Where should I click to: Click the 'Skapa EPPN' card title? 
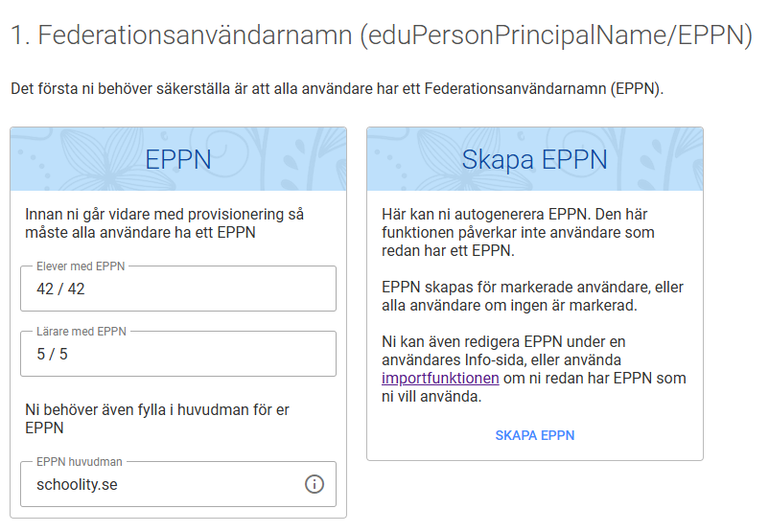534,159
